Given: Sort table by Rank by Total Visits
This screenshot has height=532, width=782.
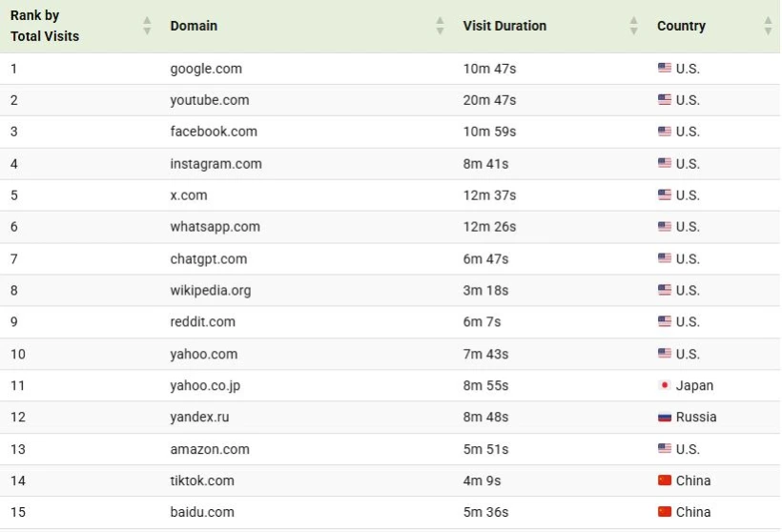Looking at the screenshot, I should click(x=147, y=26).
